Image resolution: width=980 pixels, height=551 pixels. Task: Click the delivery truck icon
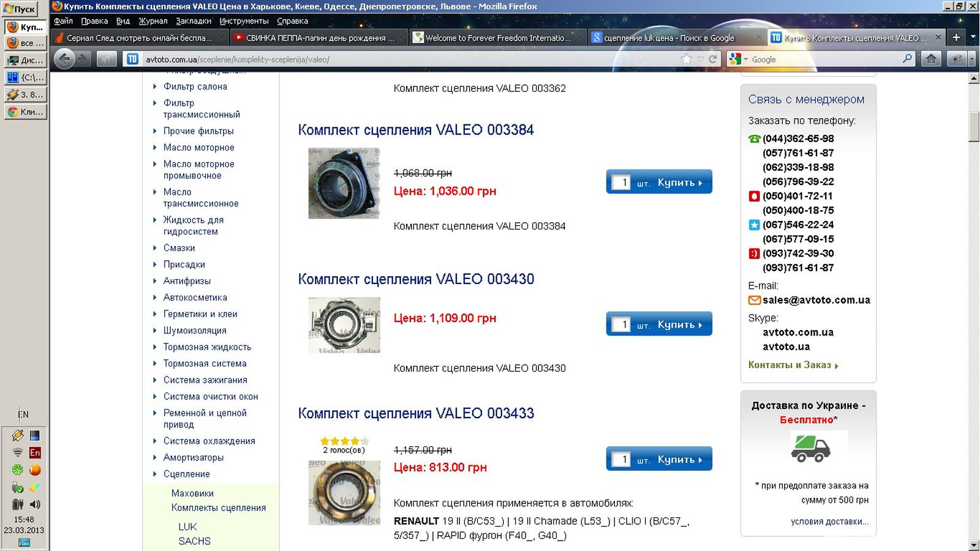coord(810,448)
